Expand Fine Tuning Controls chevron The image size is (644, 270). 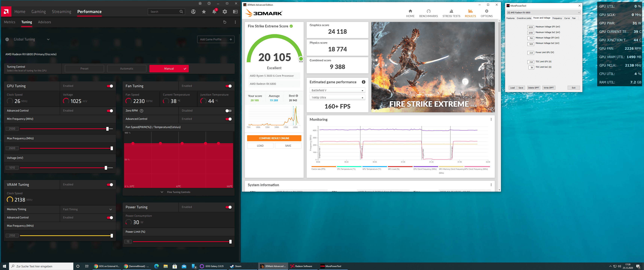[x=162, y=192]
